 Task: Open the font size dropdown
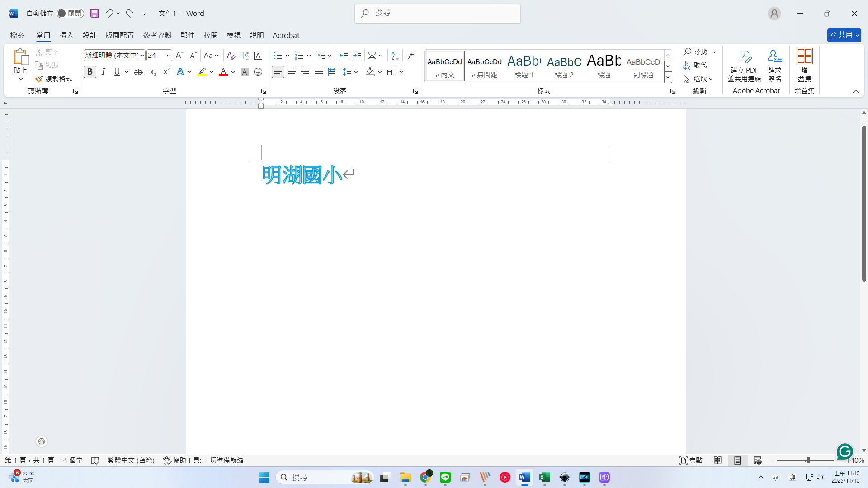(x=169, y=56)
